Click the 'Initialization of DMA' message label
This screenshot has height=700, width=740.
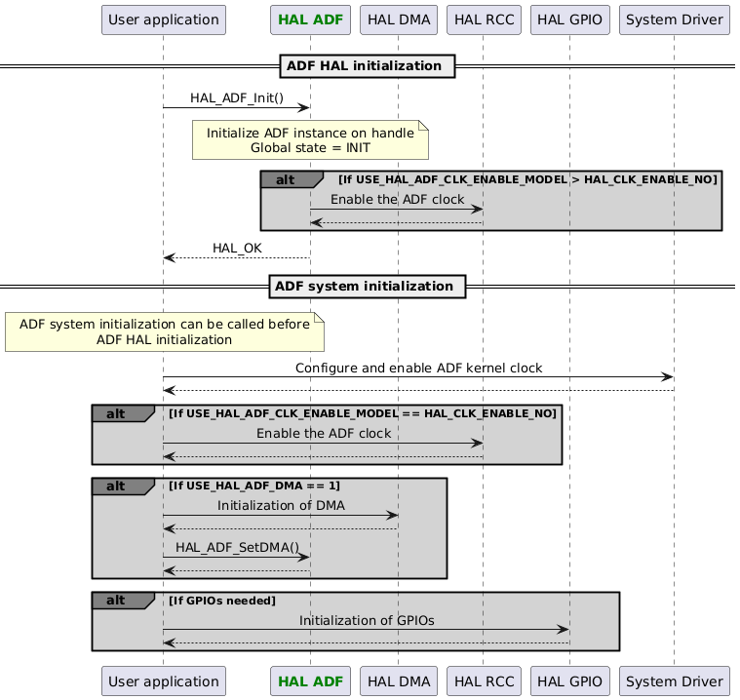click(x=281, y=506)
